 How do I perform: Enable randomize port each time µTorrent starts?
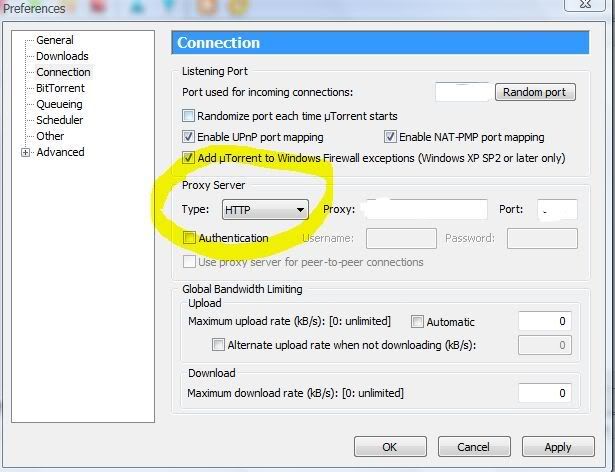point(189,116)
